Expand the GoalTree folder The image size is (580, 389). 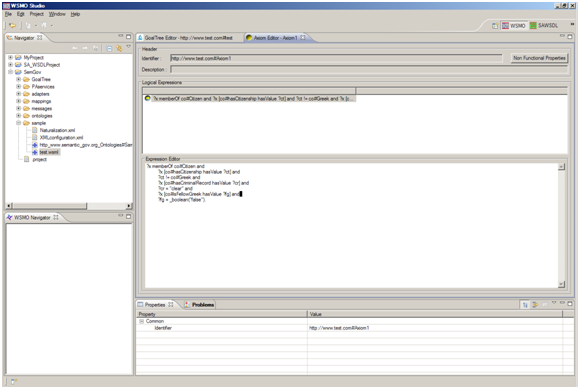point(18,80)
